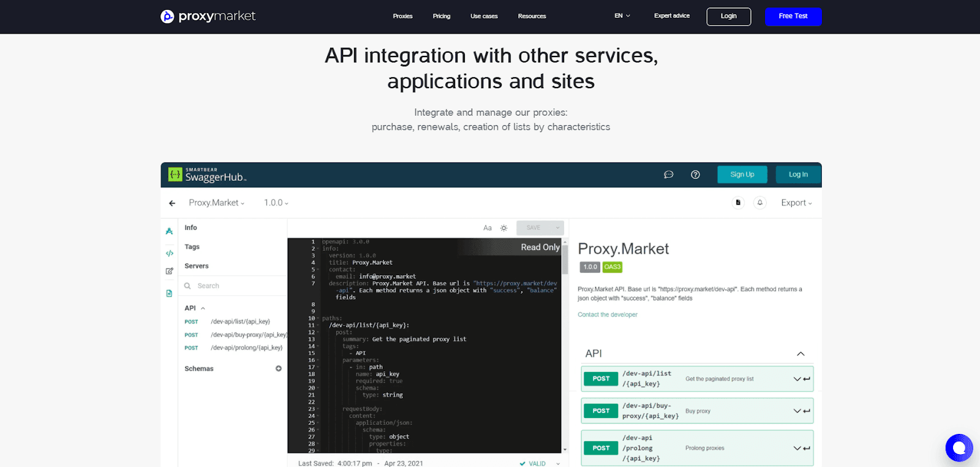Select the top design view sidebar icon

(x=169, y=231)
